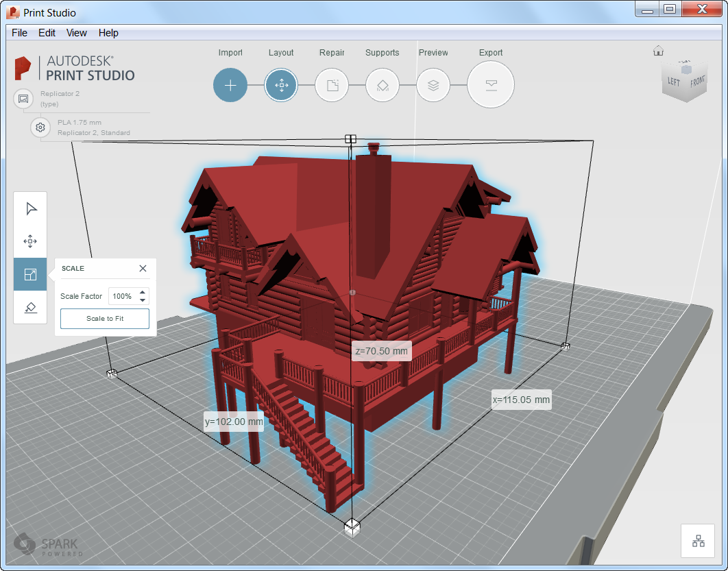Toggle the Scale tool button
This screenshot has width=728, height=571.
pos(30,274)
